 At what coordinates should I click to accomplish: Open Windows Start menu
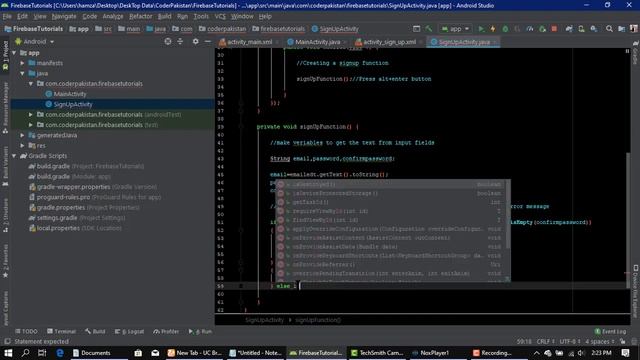(x=8, y=353)
